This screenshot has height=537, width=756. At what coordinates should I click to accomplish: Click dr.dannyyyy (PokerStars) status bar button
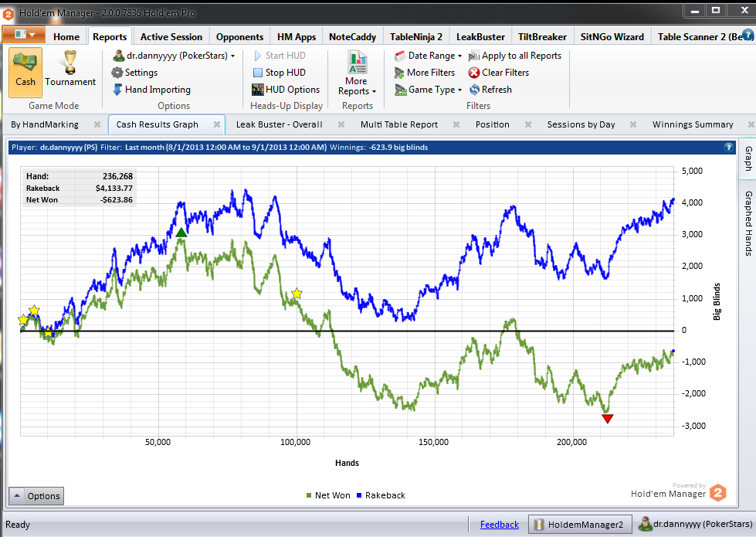coord(696,525)
